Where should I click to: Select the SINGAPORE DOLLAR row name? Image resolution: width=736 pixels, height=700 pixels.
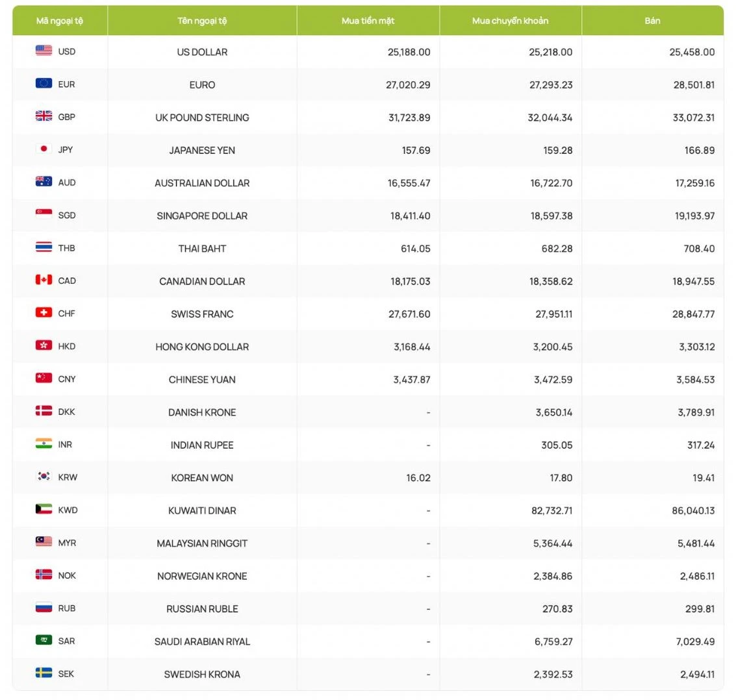(202, 216)
